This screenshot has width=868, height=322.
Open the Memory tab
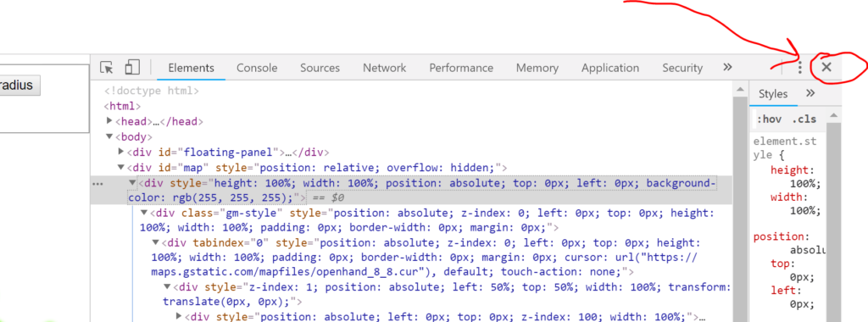point(537,68)
